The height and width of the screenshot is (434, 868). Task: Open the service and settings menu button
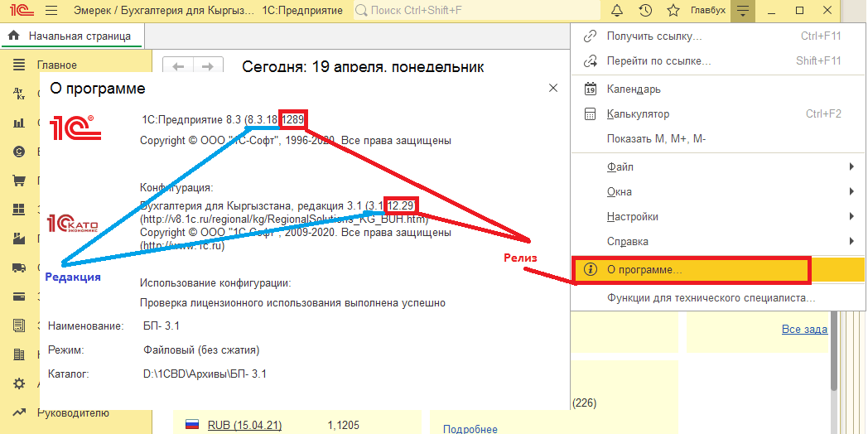tap(743, 11)
